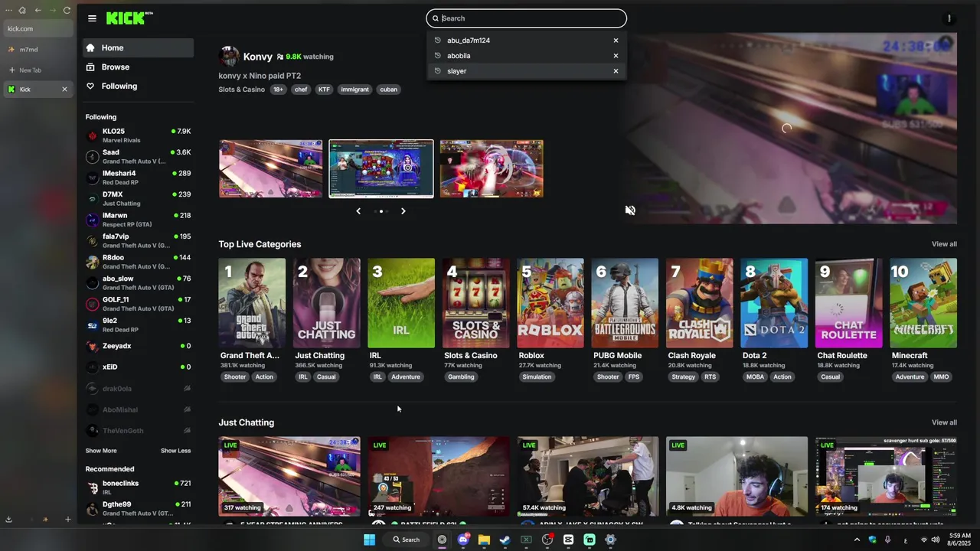Reload the page in browser sidebar
Viewport: 980px width, 551px height.
pyautogui.click(x=67, y=11)
